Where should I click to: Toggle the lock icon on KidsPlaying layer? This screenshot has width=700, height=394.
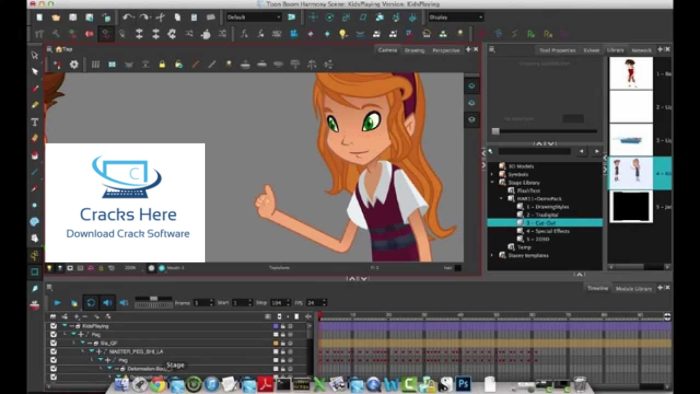(283, 326)
